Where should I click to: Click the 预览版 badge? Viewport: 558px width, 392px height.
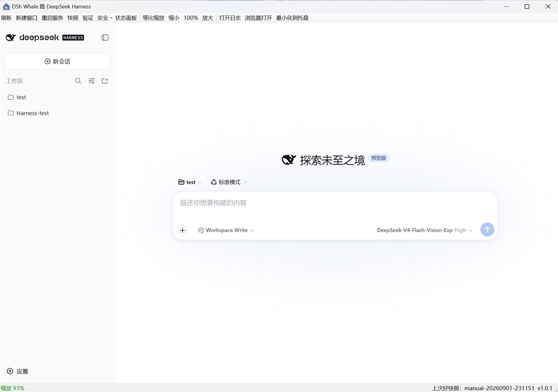point(379,158)
